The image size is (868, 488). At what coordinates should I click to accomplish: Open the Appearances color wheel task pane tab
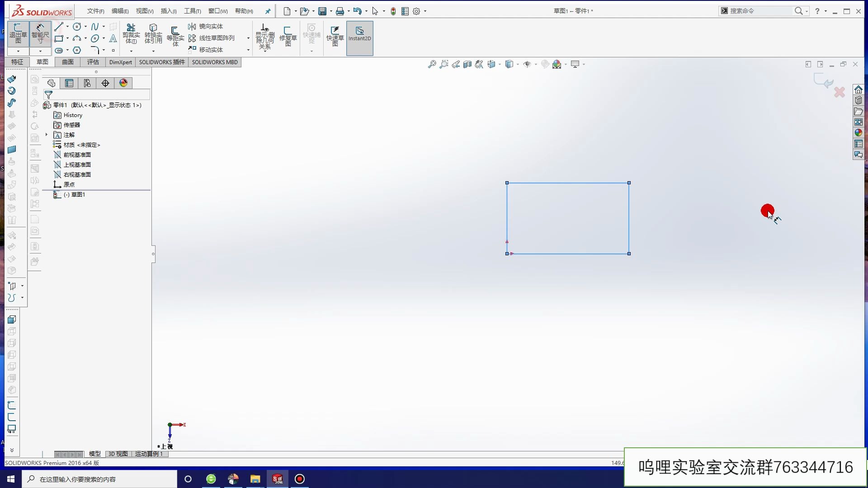click(x=858, y=133)
